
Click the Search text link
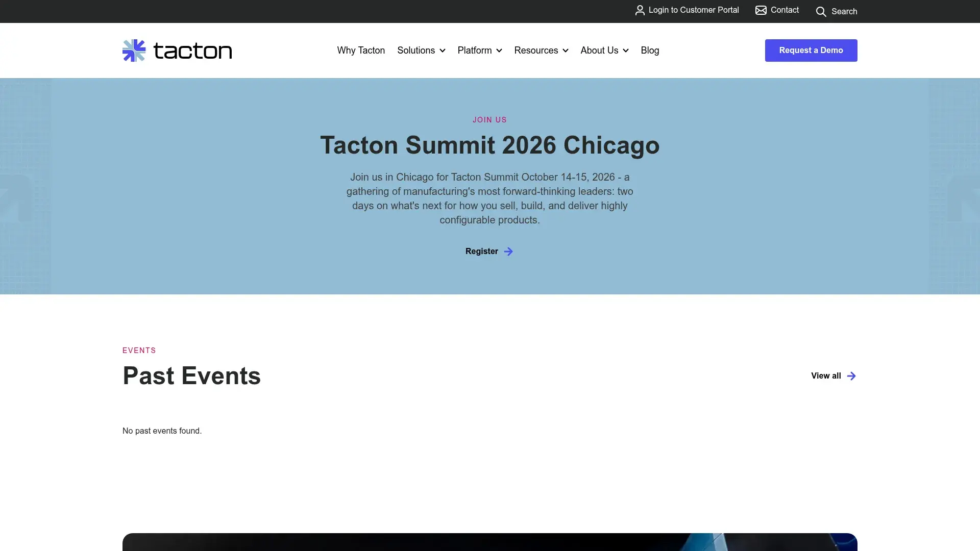[x=844, y=12]
